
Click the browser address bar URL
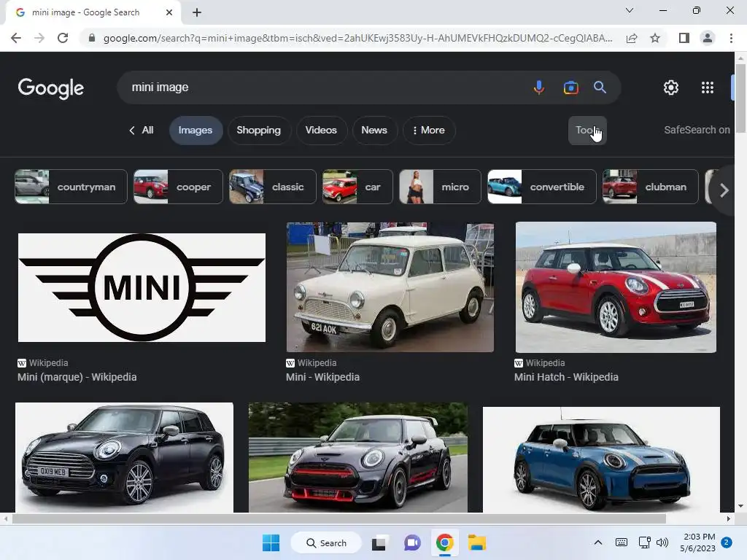[357, 38]
